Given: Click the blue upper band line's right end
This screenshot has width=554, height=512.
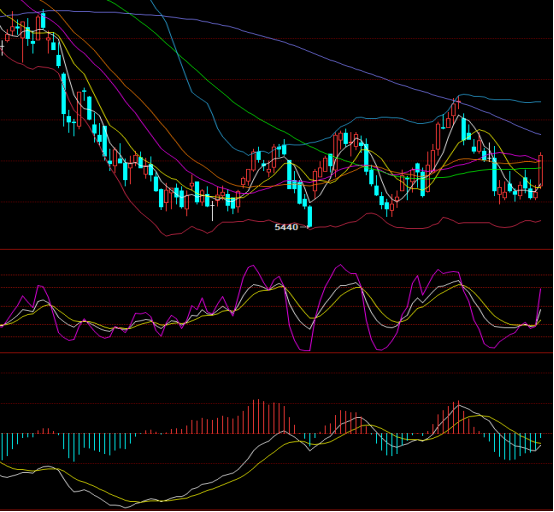Looking at the screenshot, I should 540,102.
